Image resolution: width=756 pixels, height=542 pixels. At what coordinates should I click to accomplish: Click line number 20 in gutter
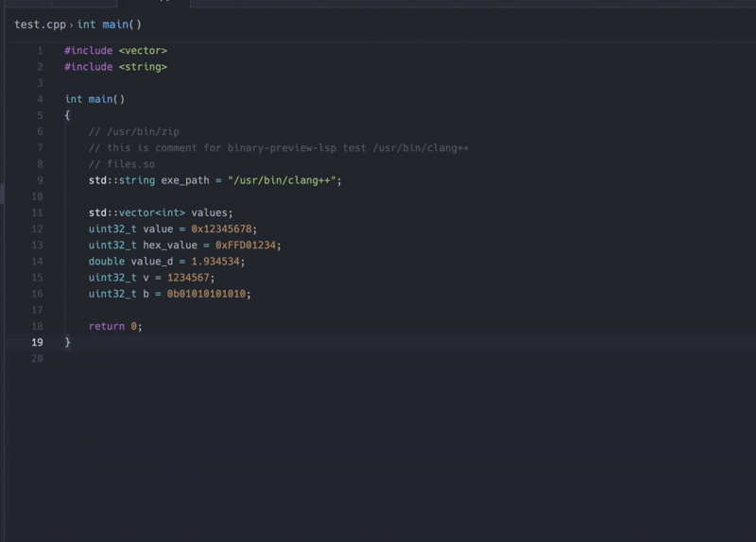point(37,359)
